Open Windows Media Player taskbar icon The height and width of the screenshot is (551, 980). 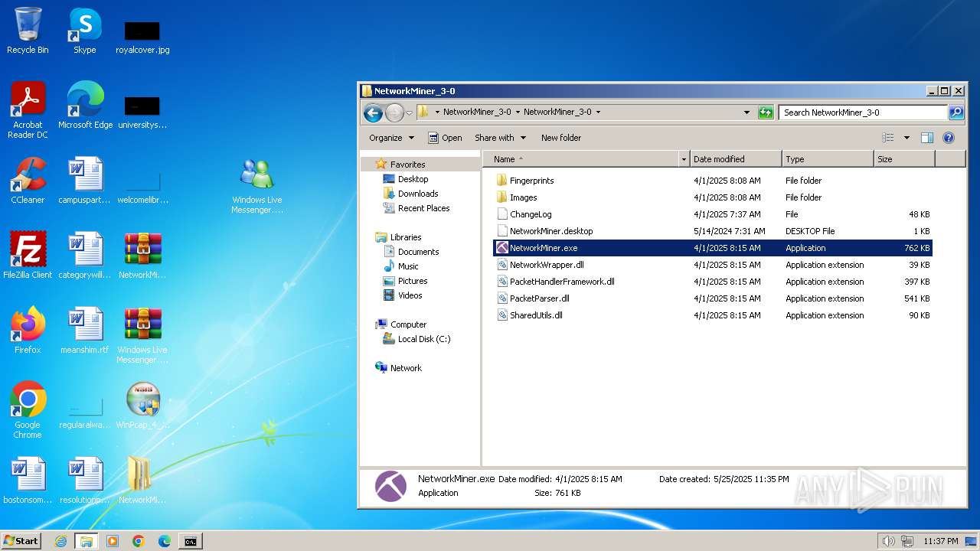113,541
